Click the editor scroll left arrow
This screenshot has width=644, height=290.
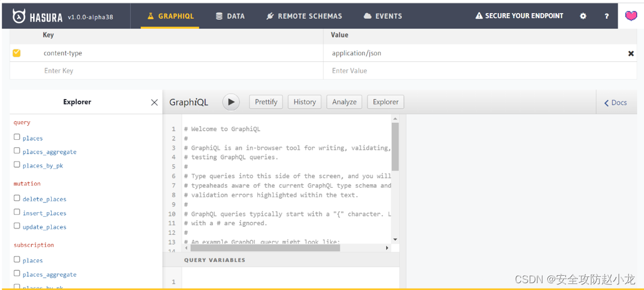[186, 248]
